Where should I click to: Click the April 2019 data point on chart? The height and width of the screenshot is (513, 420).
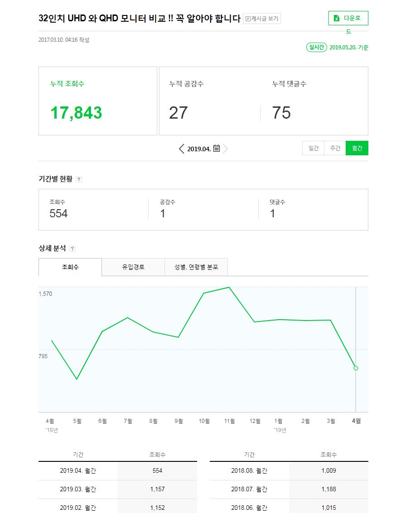click(x=356, y=368)
